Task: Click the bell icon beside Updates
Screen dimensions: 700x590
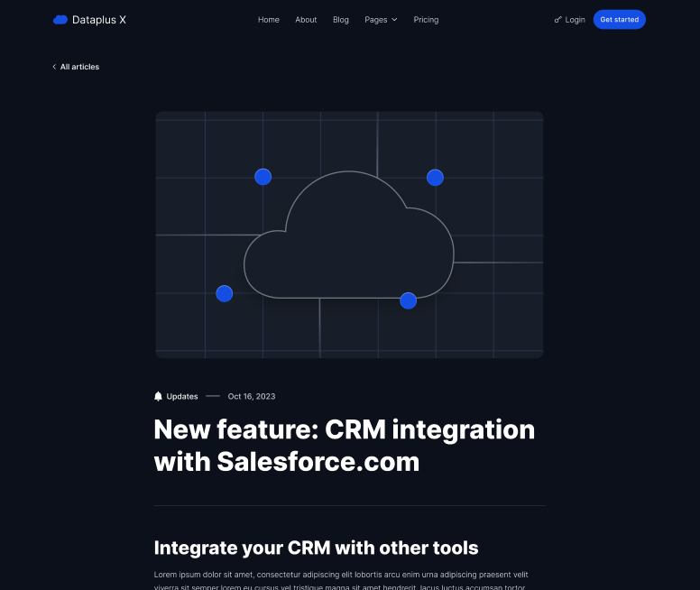Action: [158, 396]
